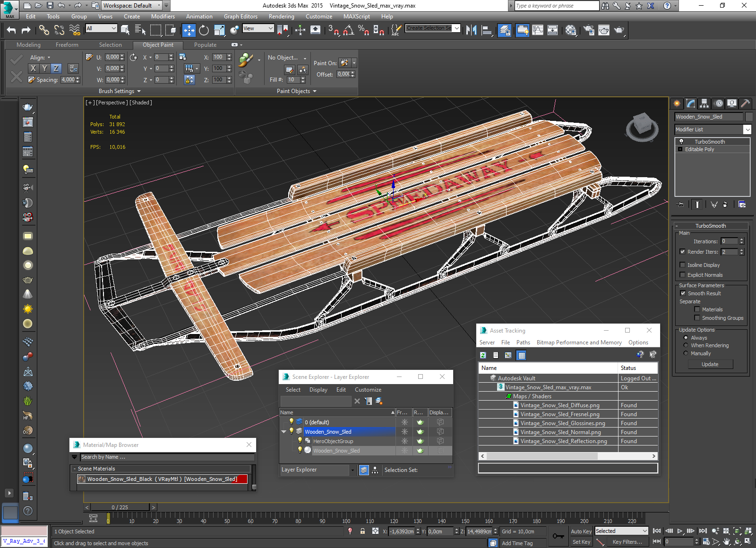This screenshot has width=756, height=548.
Task: Select Manually update option
Action: pyautogui.click(x=686, y=353)
